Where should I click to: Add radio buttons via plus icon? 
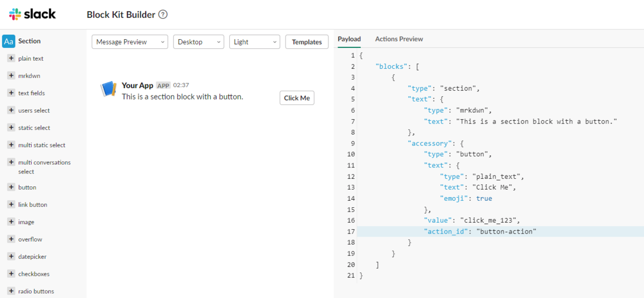pyautogui.click(x=11, y=290)
